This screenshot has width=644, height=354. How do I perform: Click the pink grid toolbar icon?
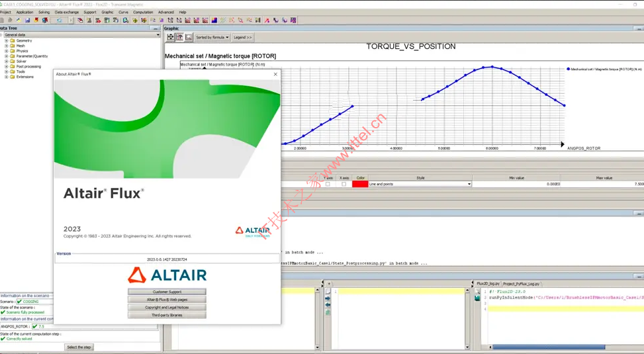point(293,20)
